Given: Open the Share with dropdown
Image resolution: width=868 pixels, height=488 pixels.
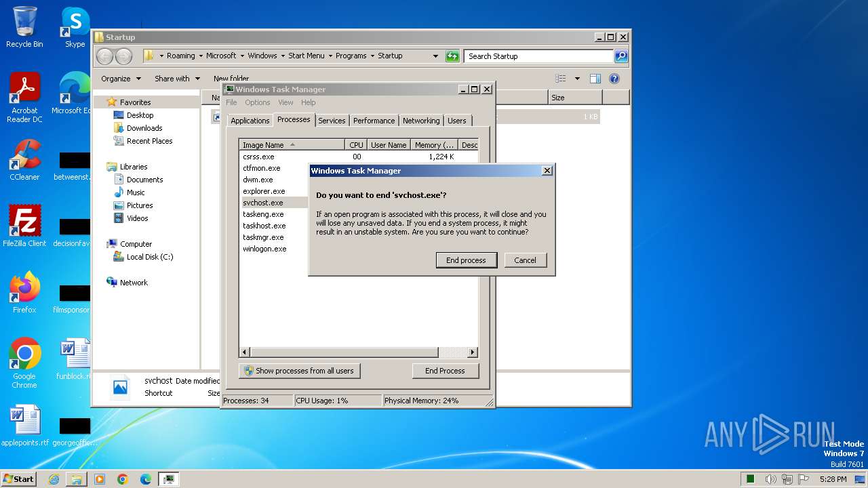Looking at the screenshot, I should coord(177,79).
